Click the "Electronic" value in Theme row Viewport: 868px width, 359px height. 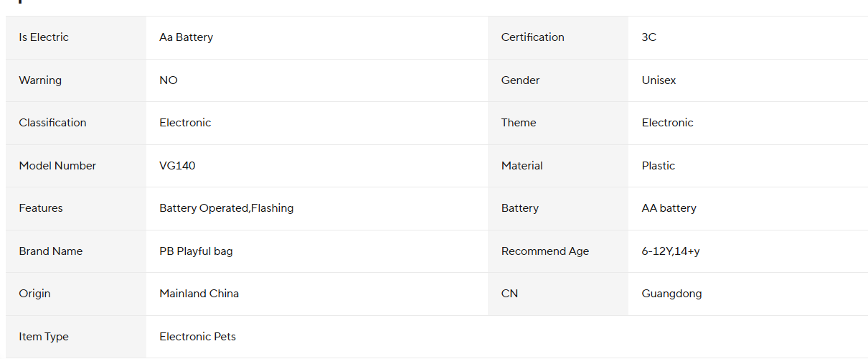(667, 123)
